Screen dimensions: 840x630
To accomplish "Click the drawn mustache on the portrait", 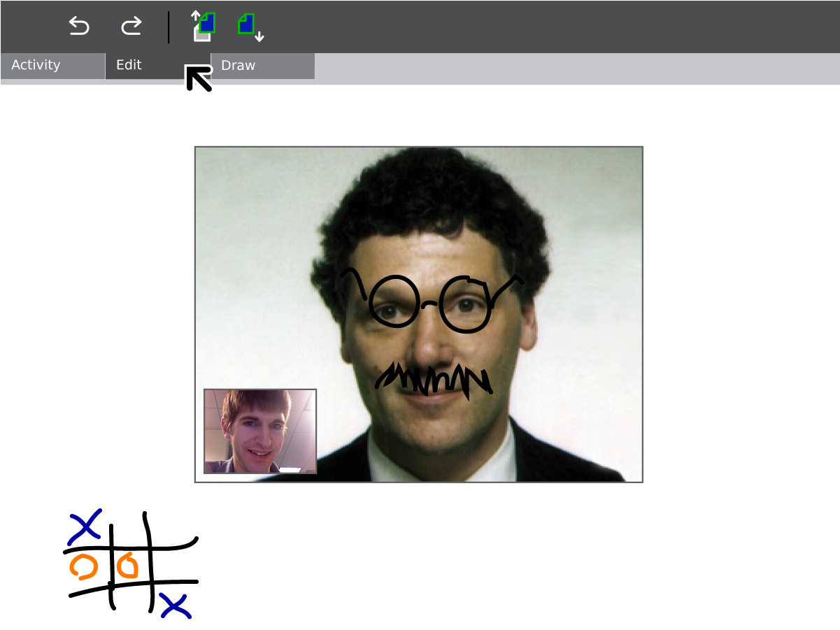I will point(434,378).
